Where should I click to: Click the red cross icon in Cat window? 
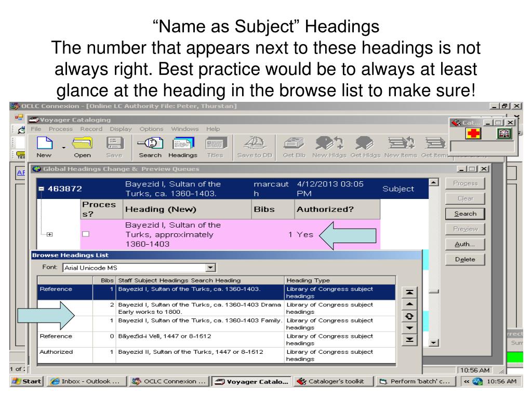pos(473,134)
